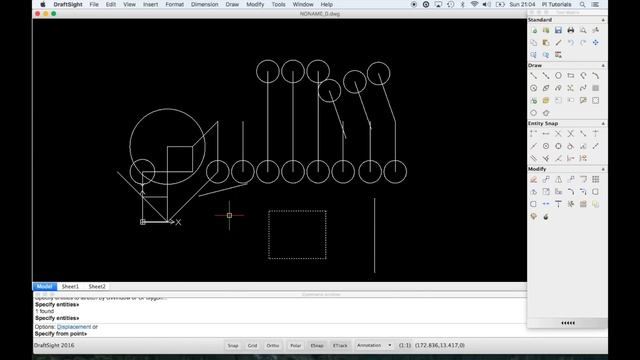
Task: Click the Wi-Fi icon in the menu bar
Action: point(474,4)
